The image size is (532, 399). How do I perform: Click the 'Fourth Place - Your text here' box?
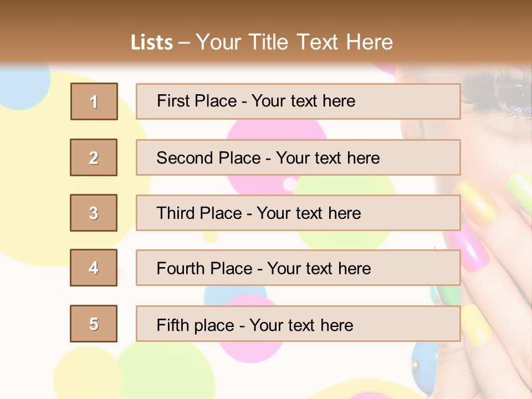pyautogui.click(x=298, y=268)
